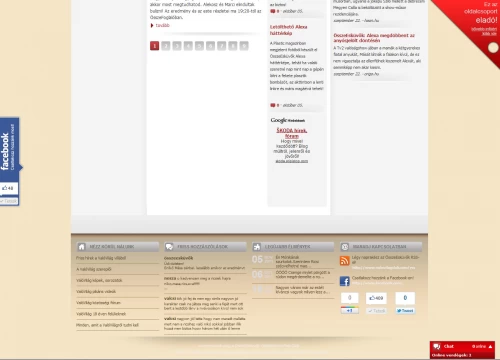The image size is (500, 360).
Task: Click the smiley icon in the last footer header
Action: (345, 247)
